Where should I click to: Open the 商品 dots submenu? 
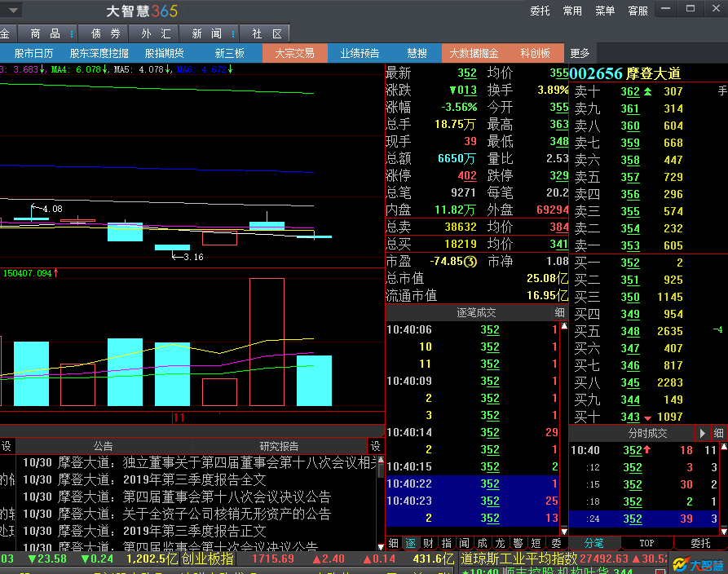click(72, 34)
